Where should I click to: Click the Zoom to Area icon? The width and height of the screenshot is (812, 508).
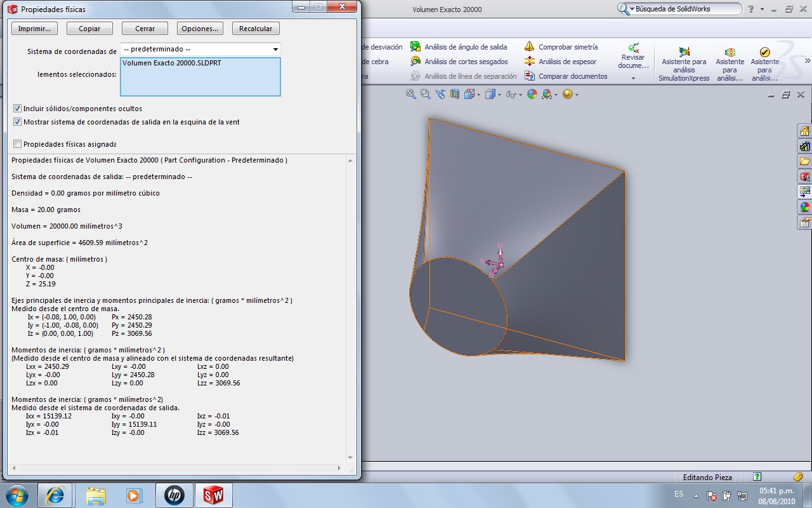(425, 94)
